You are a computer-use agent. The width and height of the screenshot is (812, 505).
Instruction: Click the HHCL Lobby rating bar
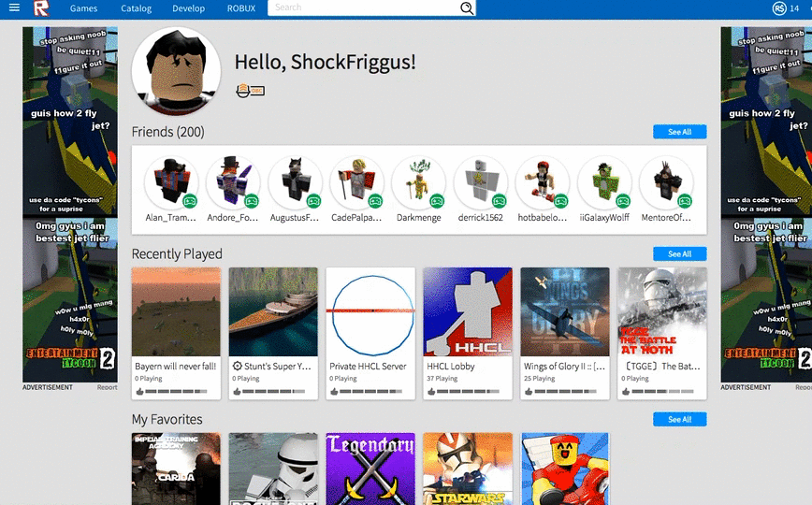(x=468, y=392)
